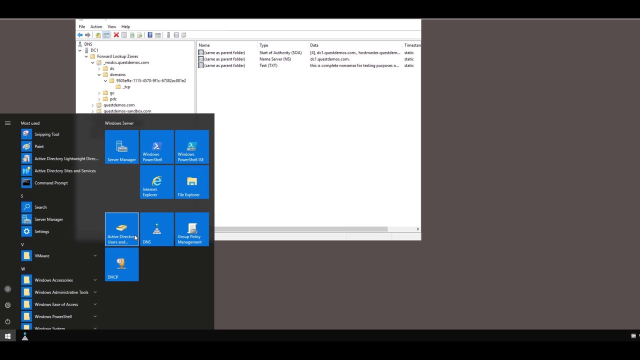This screenshot has height=360, width=640.
Task: Launch Command Prompt from Start menu
Action: [x=60, y=183]
